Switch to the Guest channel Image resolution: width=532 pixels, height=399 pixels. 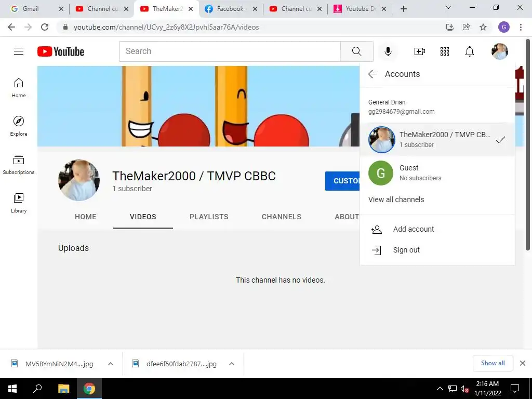click(437, 172)
